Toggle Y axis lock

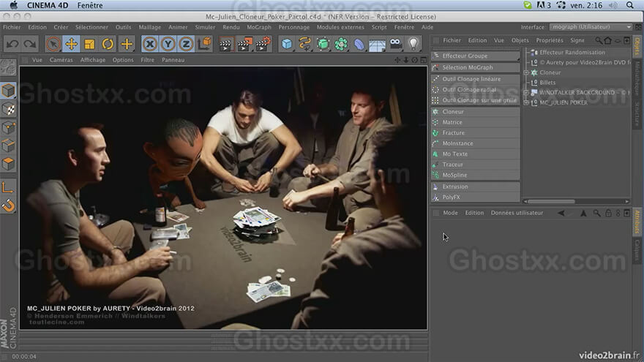[168, 44]
